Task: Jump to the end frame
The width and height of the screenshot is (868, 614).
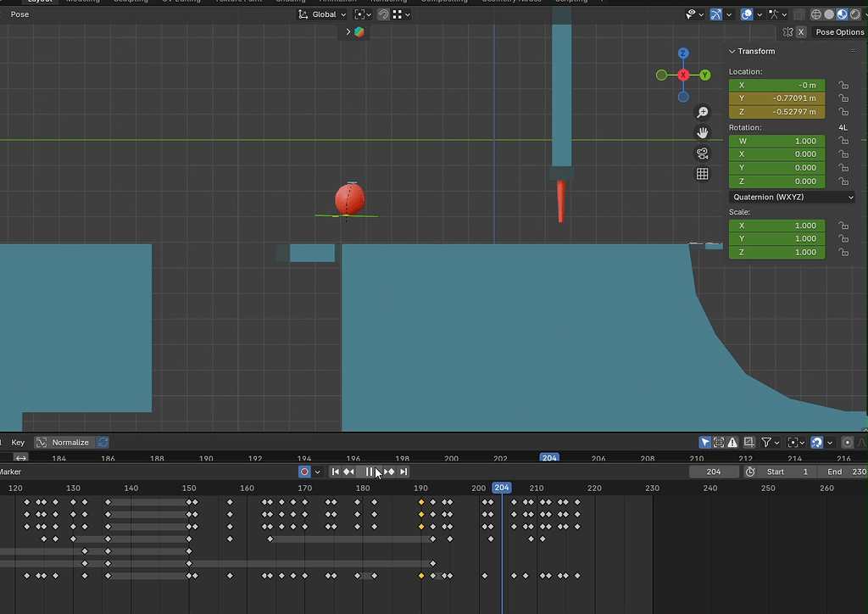Action: [403, 472]
